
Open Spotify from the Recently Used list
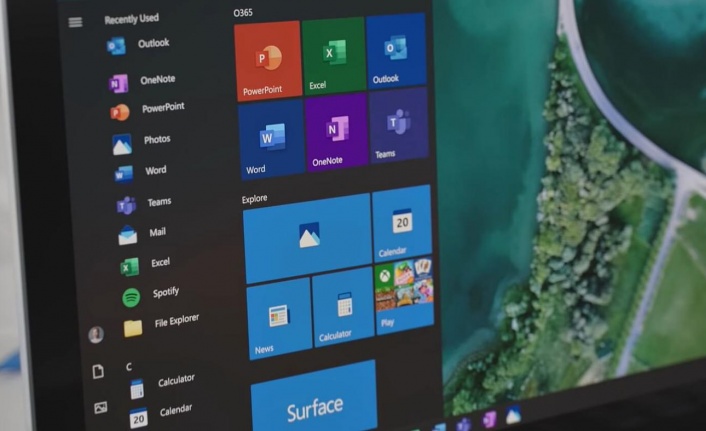(x=150, y=295)
